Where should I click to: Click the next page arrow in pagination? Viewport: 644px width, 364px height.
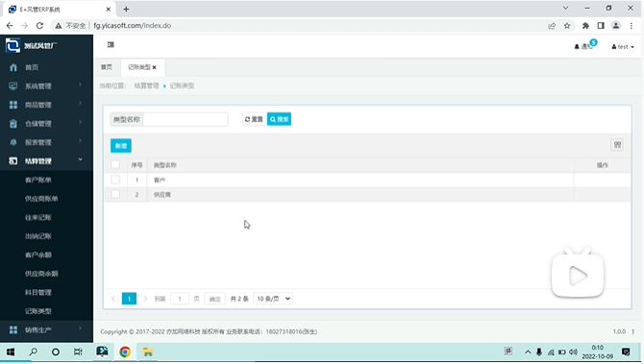pos(145,299)
